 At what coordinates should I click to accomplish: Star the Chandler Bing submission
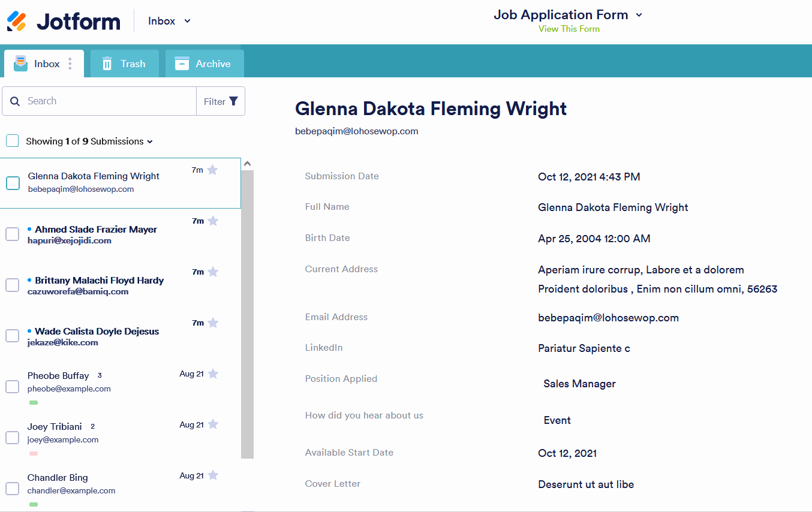212,476
